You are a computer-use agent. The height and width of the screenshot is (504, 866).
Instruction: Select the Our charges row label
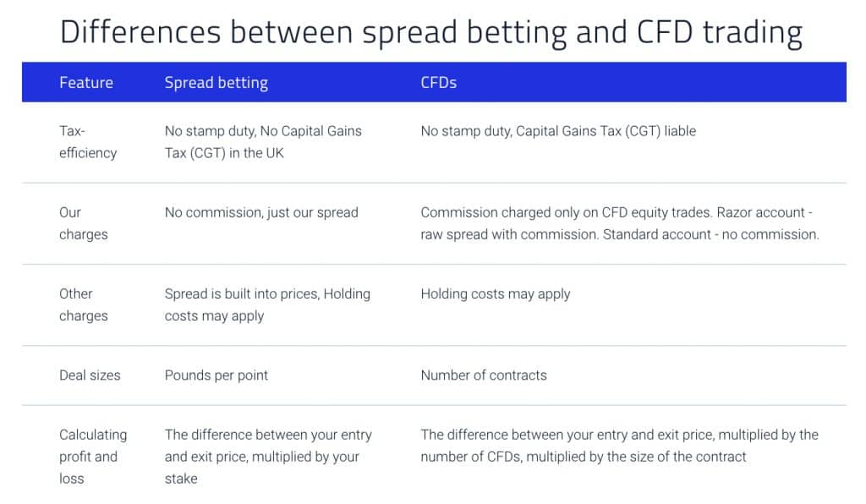click(83, 223)
